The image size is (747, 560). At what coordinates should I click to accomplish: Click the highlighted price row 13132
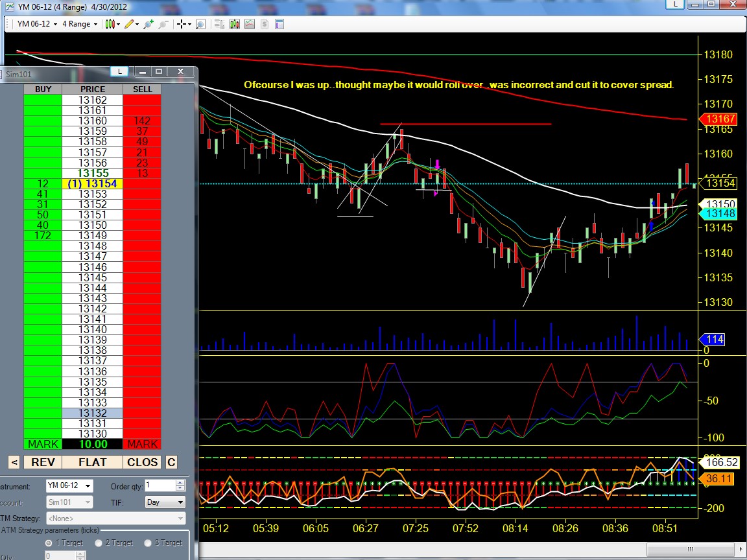click(x=93, y=414)
